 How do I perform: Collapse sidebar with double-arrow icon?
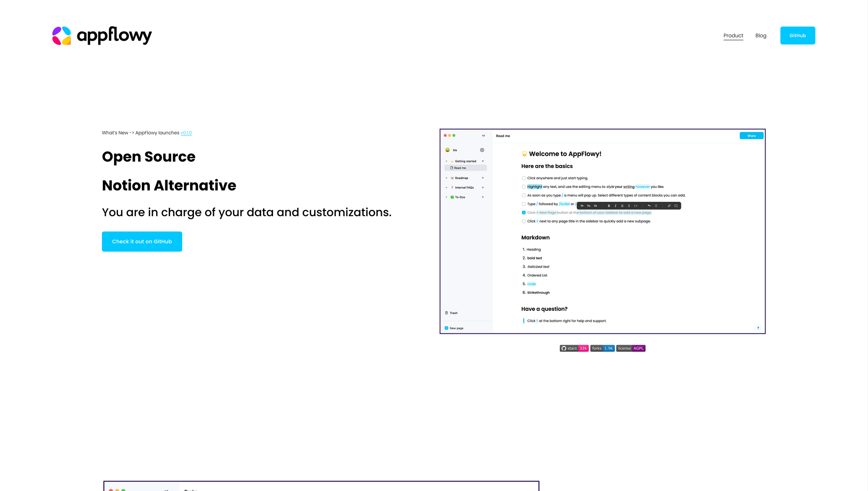(483, 136)
